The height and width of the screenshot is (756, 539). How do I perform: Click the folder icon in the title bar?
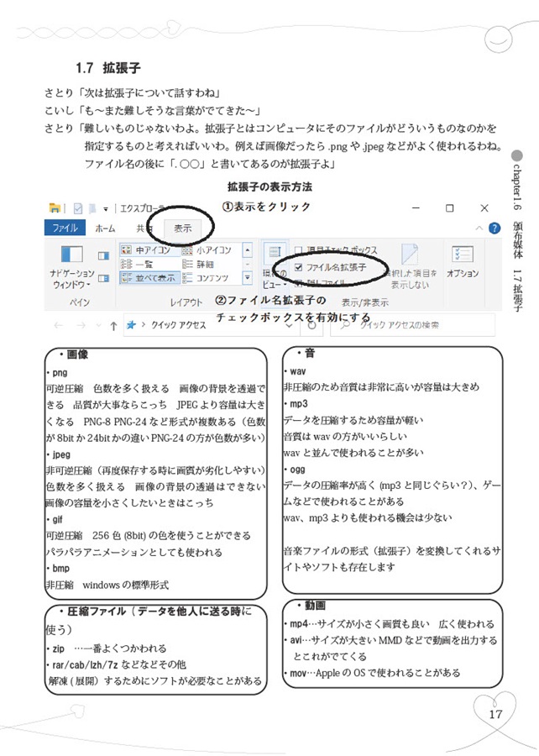click(x=55, y=207)
